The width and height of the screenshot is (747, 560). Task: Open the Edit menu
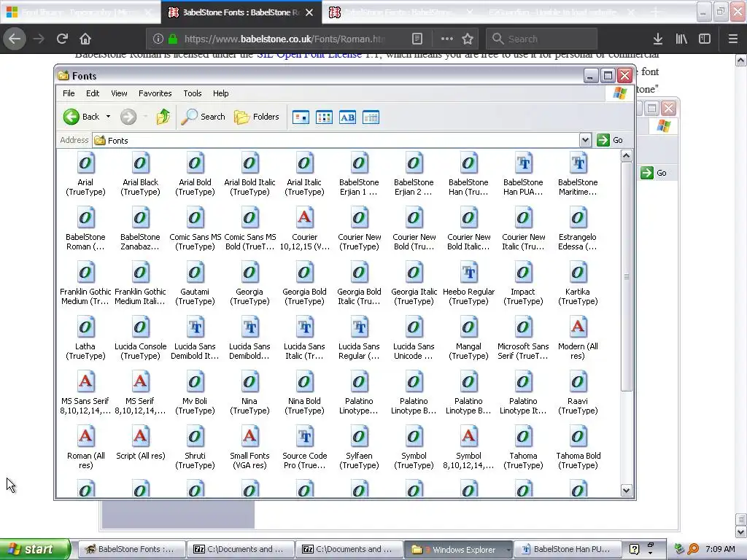click(x=93, y=93)
